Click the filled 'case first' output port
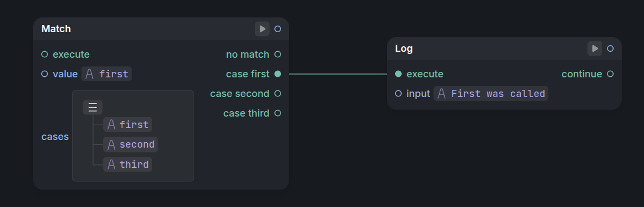Viewport: 644px width, 207px height. pos(278,74)
